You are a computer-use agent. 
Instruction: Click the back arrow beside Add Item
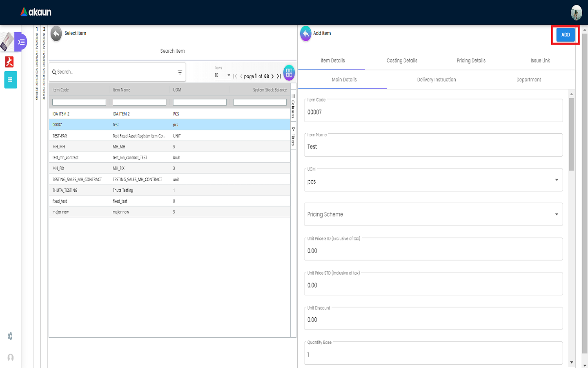(305, 34)
